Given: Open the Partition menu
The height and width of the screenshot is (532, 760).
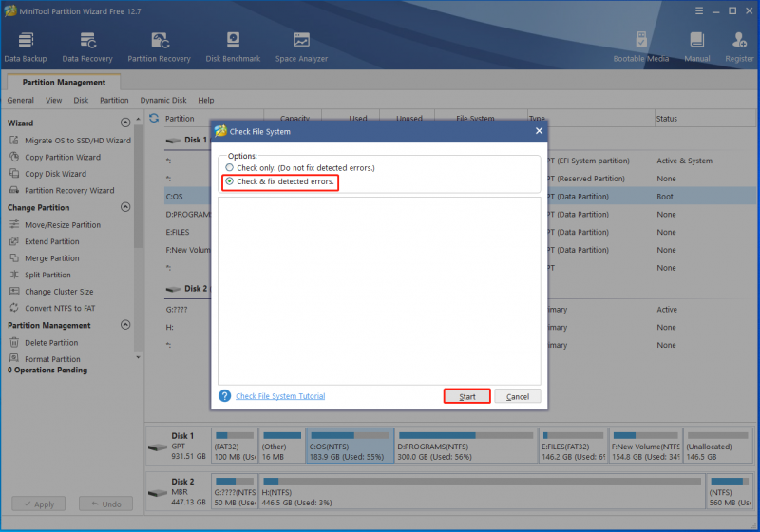Looking at the screenshot, I should (114, 101).
